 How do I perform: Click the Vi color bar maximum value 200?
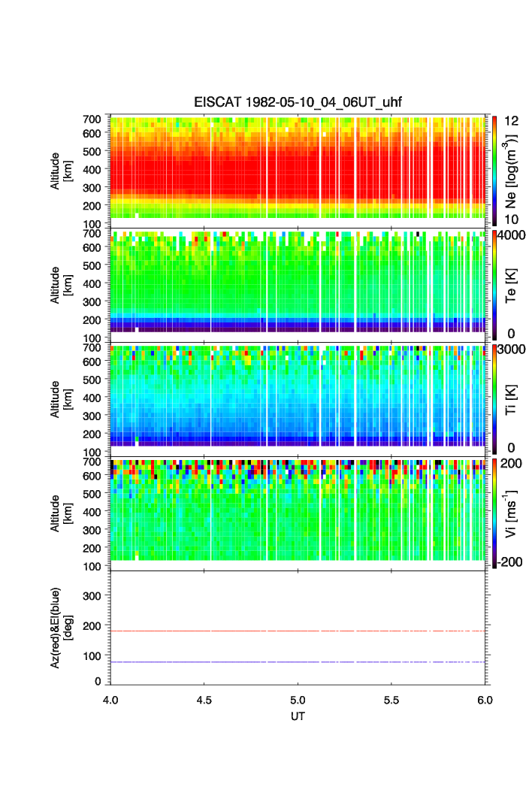click(x=511, y=463)
